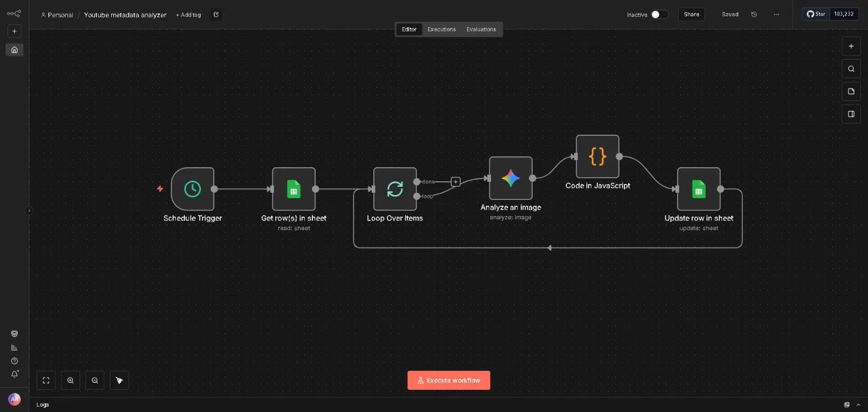This screenshot has height=412, width=868.
Task: Click Add tag next to the workflow name
Action: point(189,15)
